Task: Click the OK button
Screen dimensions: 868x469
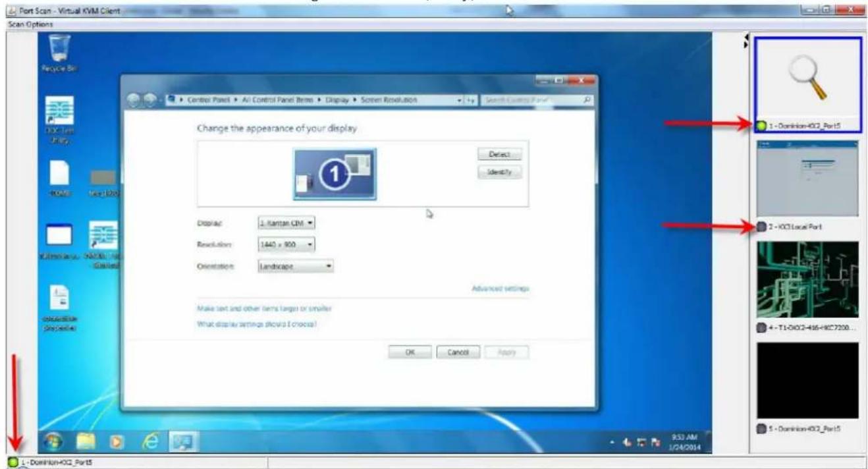Action: (x=410, y=352)
